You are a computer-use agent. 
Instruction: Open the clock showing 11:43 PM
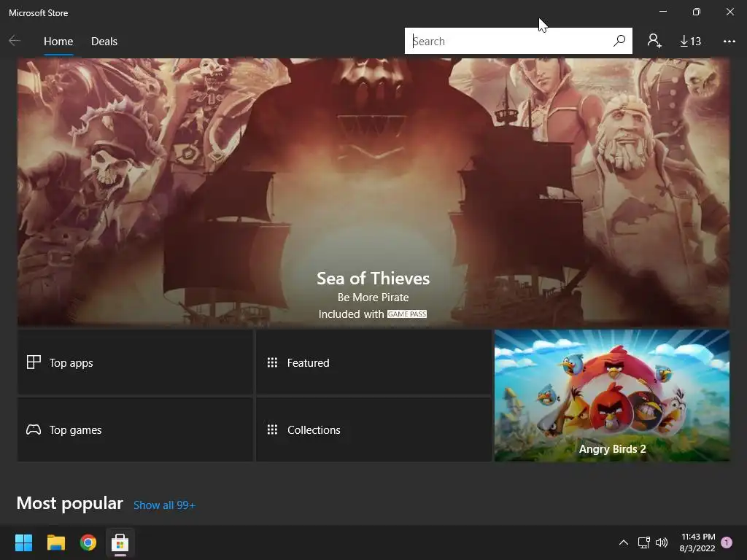(697, 542)
